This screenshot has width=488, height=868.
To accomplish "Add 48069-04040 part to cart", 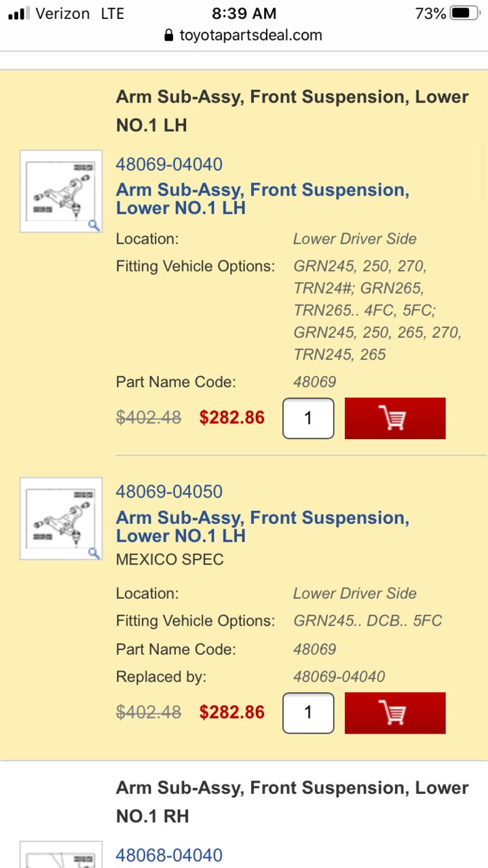I will [395, 418].
